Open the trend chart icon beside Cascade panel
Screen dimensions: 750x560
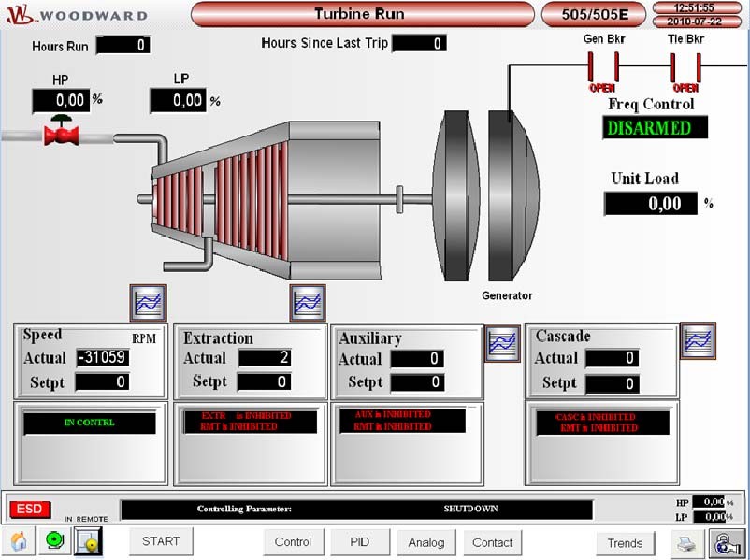coord(698,340)
